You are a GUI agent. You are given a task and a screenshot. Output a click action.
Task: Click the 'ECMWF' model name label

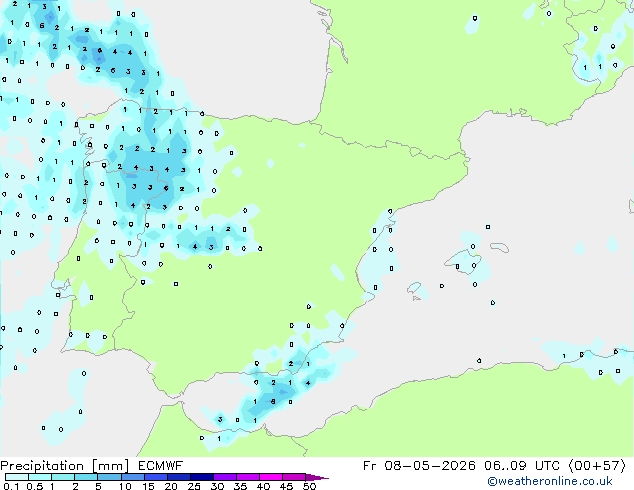point(161,466)
